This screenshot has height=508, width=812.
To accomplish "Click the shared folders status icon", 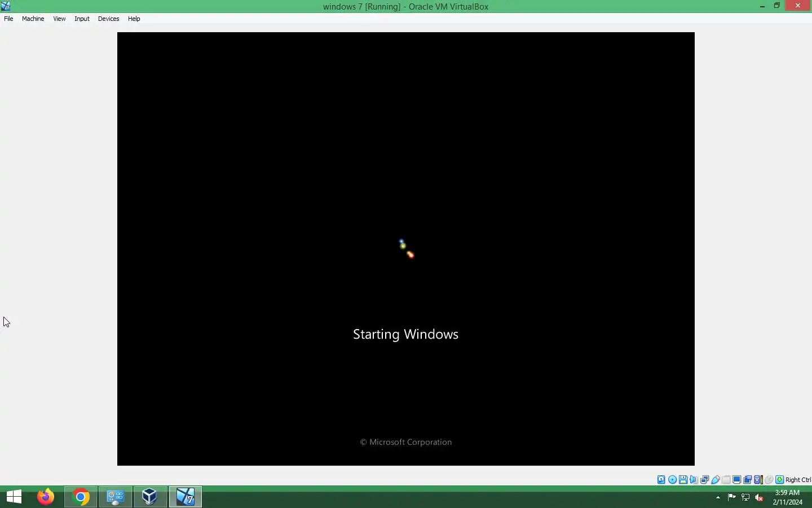I will click(x=726, y=480).
